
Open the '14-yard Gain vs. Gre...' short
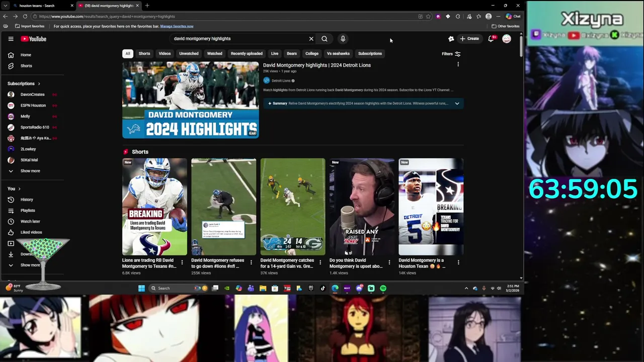[293, 207]
